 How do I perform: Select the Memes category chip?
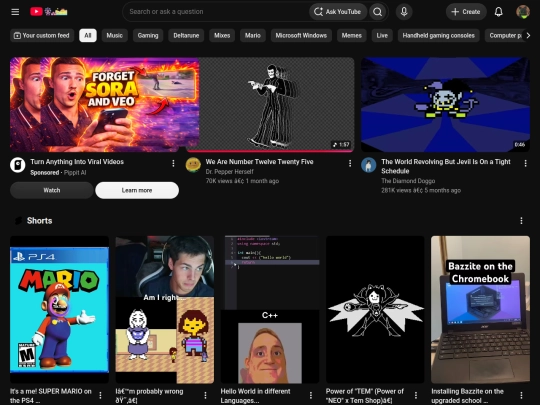coord(352,35)
